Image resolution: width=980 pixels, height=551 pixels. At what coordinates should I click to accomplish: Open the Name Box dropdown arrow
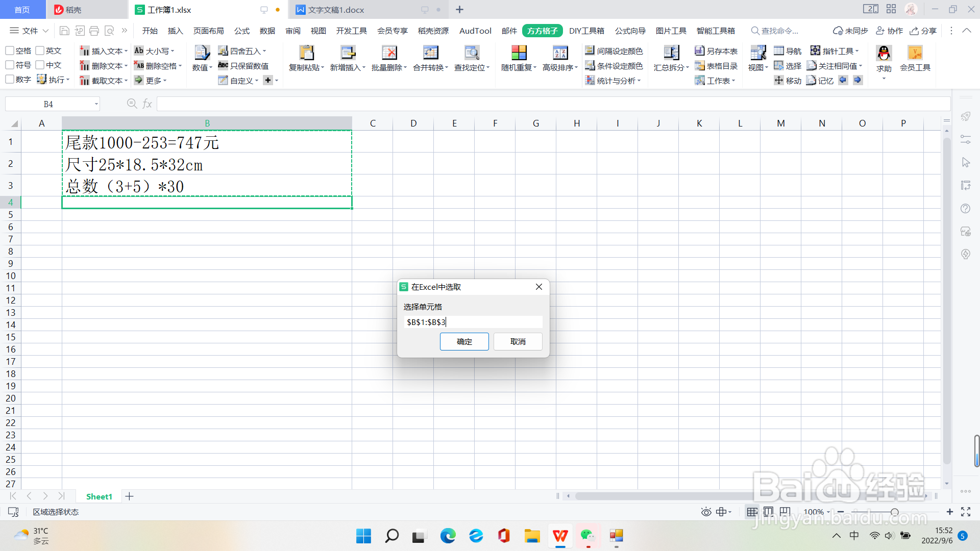[x=96, y=104]
